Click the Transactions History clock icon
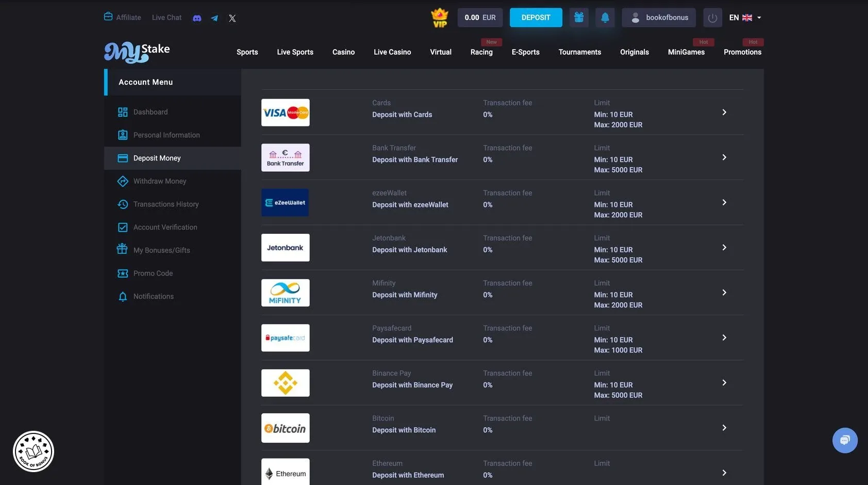The image size is (868, 485). pyautogui.click(x=123, y=204)
